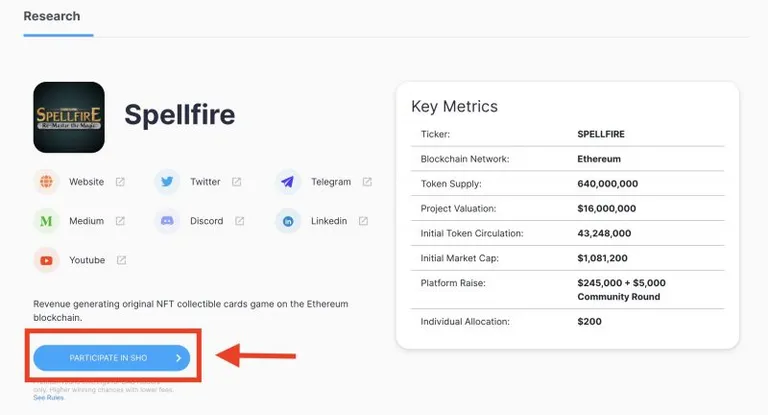Click the Telegram paper plane icon
Image resolution: width=768 pixels, height=415 pixels.
[288, 182]
